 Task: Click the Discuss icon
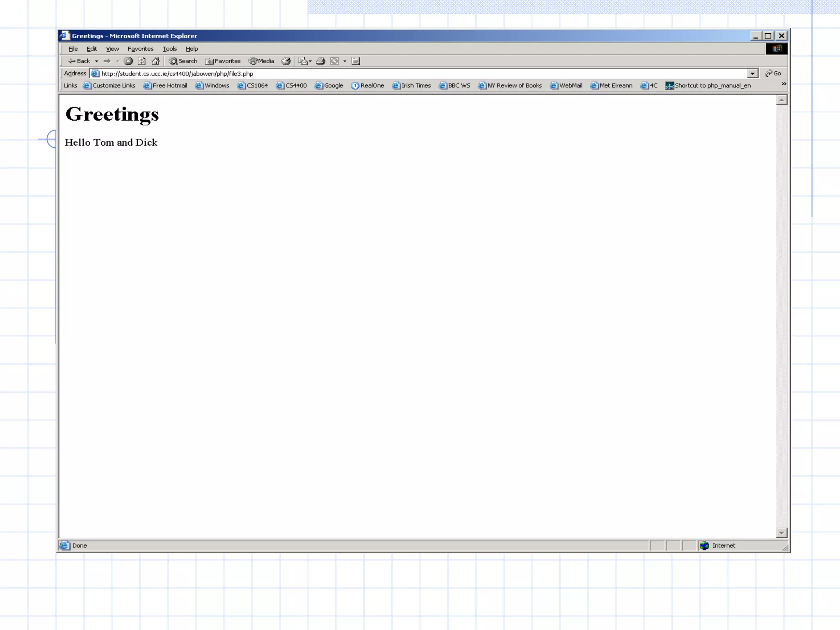pos(356,61)
